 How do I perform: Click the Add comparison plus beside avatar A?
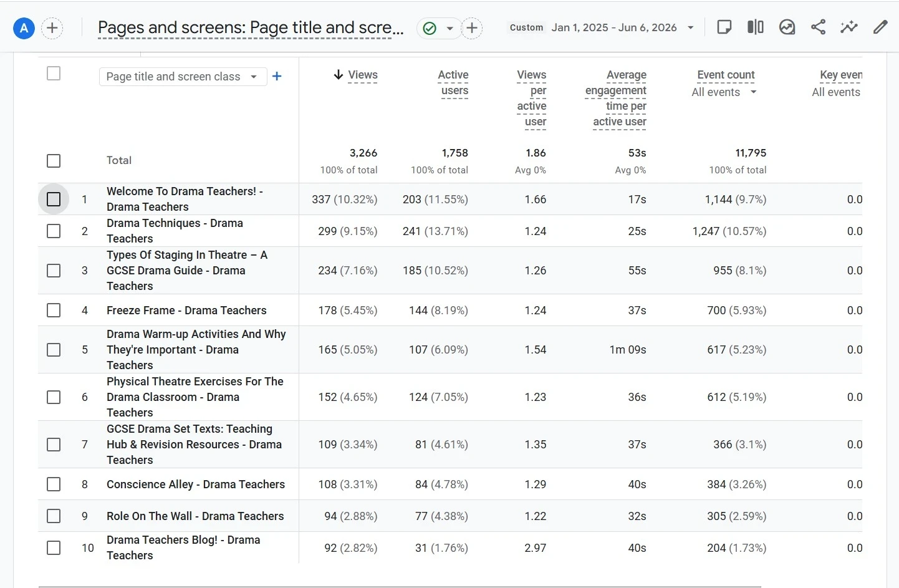pyautogui.click(x=52, y=28)
